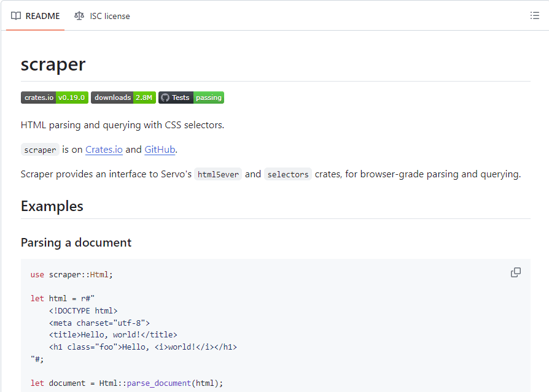This screenshot has width=549, height=392.
Task: Click the v0.19.0 version badge
Action: (72, 98)
